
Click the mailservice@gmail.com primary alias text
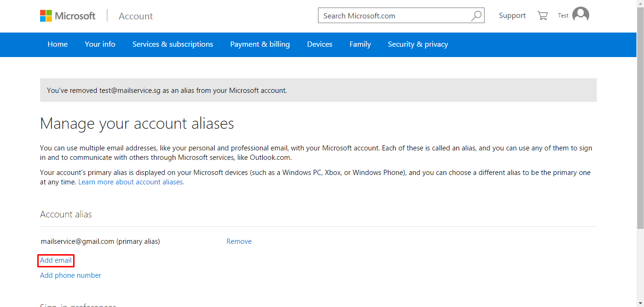(x=100, y=241)
